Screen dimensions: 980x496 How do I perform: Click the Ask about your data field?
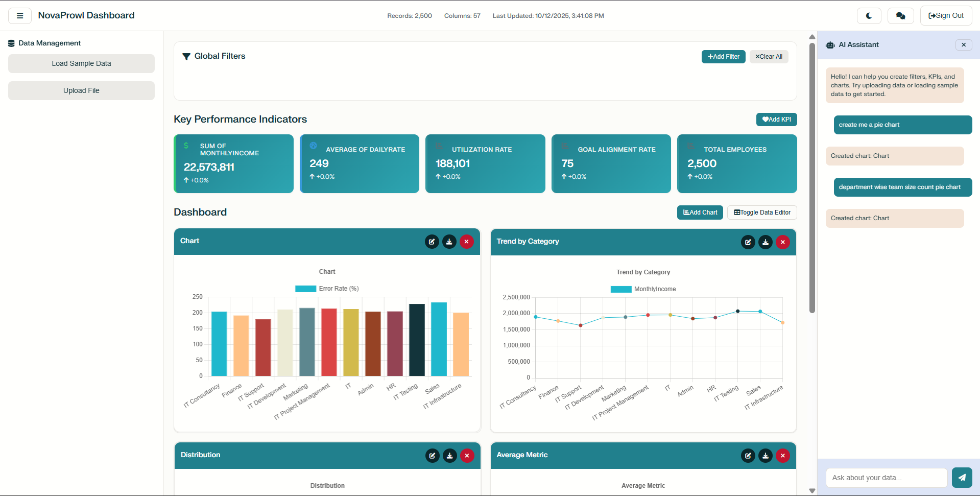[x=887, y=477]
